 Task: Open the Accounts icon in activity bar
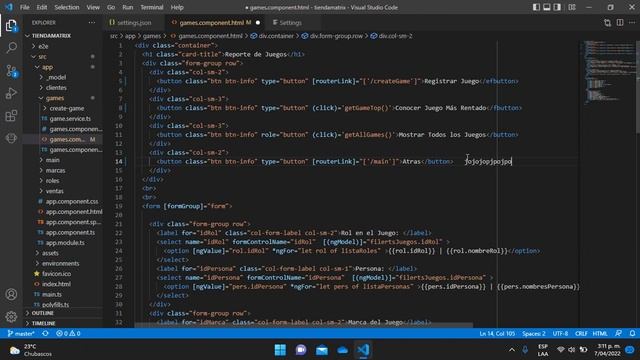pyautogui.click(x=11, y=294)
